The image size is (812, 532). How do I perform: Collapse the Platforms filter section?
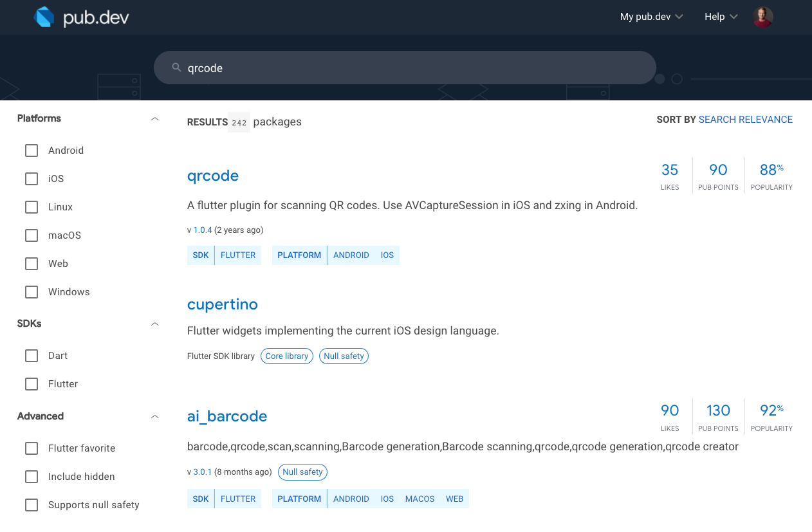pos(154,118)
